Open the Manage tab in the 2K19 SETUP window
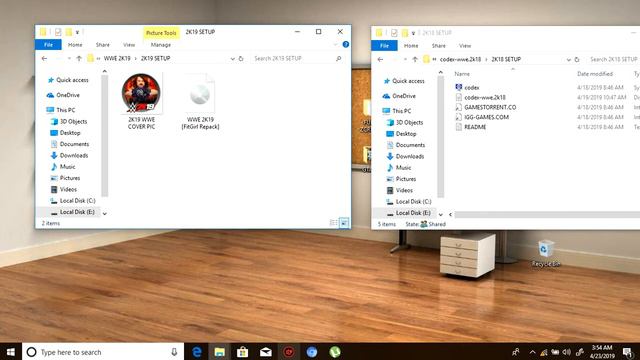The image size is (640, 360). click(161, 45)
